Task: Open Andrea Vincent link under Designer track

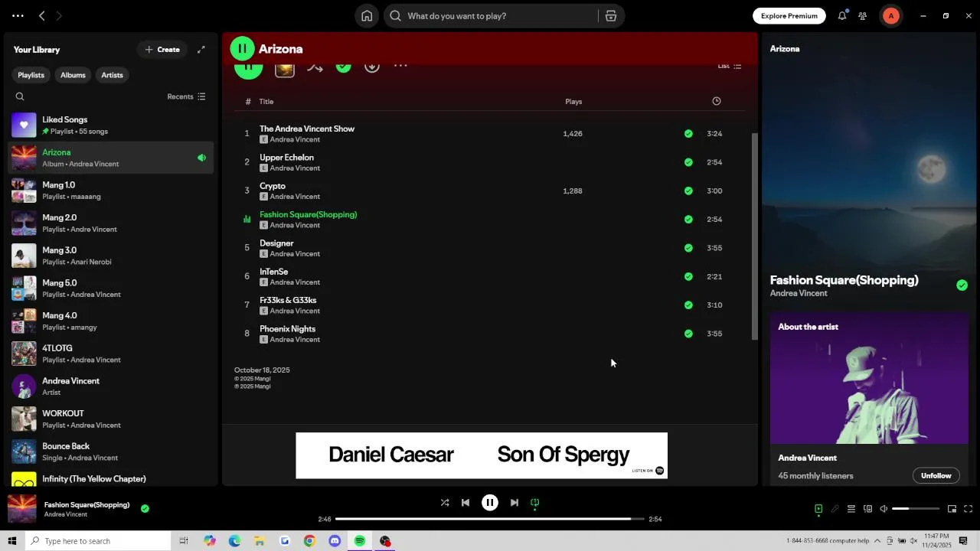Action: click(x=295, y=254)
